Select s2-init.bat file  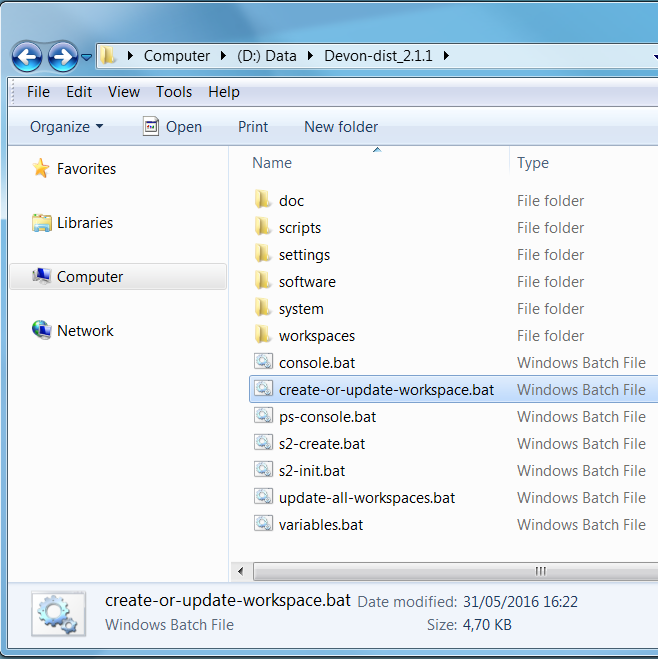point(312,471)
